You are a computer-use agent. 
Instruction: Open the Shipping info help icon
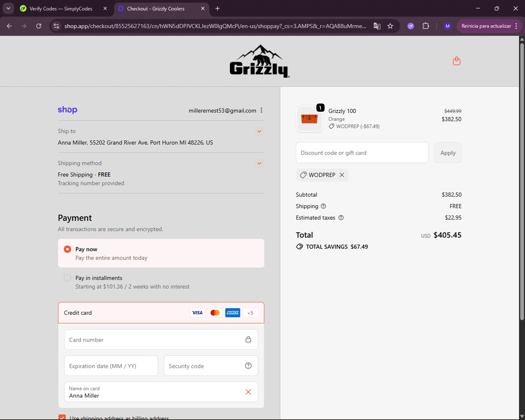323,206
